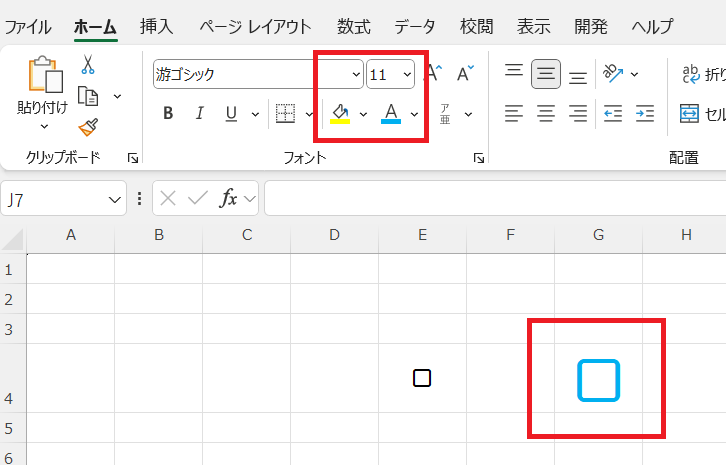This screenshot has width=726, height=465.
Task: Click the increase font size icon
Action: tap(434, 73)
